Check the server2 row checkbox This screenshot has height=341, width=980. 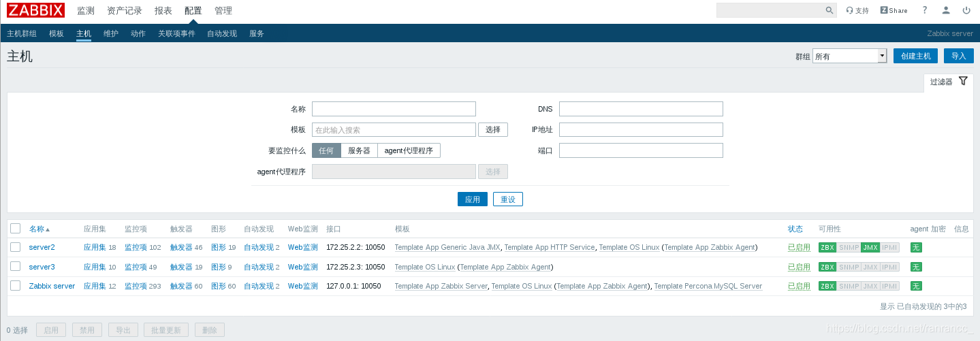16,247
